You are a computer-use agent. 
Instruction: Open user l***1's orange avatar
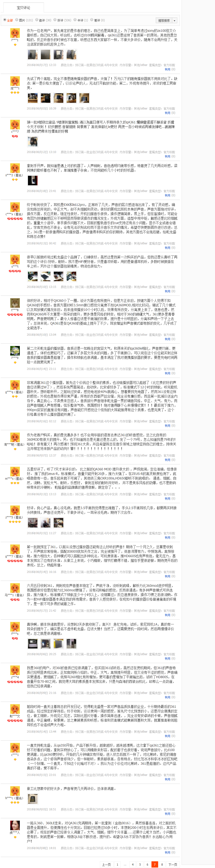point(15,33)
